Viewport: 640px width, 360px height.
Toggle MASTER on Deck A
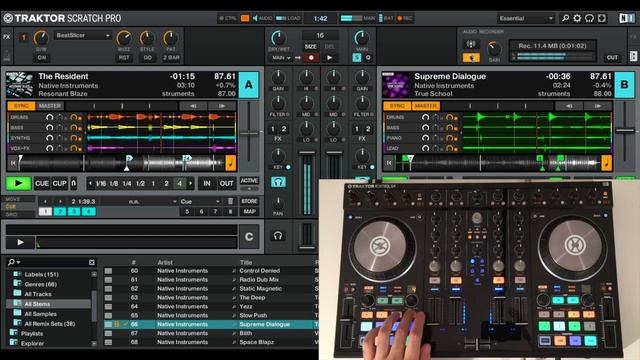50,106
